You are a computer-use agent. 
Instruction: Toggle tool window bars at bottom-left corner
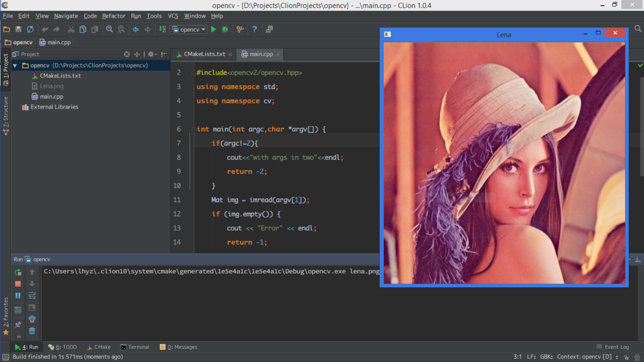point(5,357)
